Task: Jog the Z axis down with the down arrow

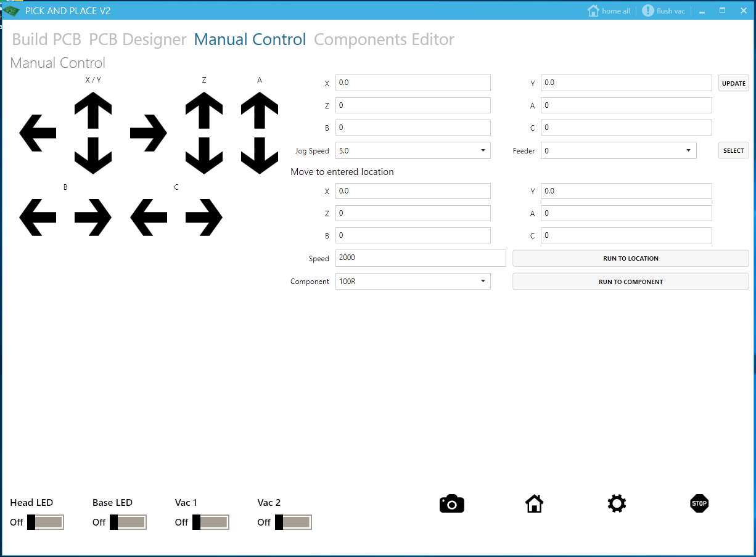Action: [204, 157]
